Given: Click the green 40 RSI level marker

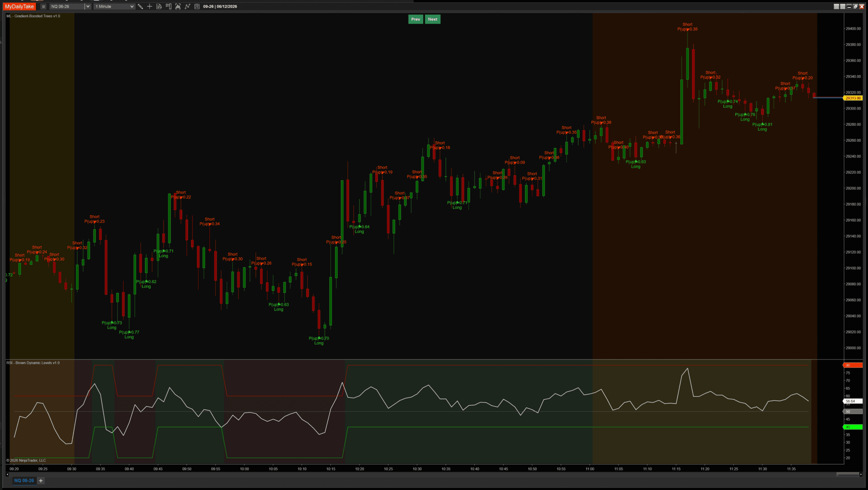Looking at the screenshot, I should coord(853,427).
